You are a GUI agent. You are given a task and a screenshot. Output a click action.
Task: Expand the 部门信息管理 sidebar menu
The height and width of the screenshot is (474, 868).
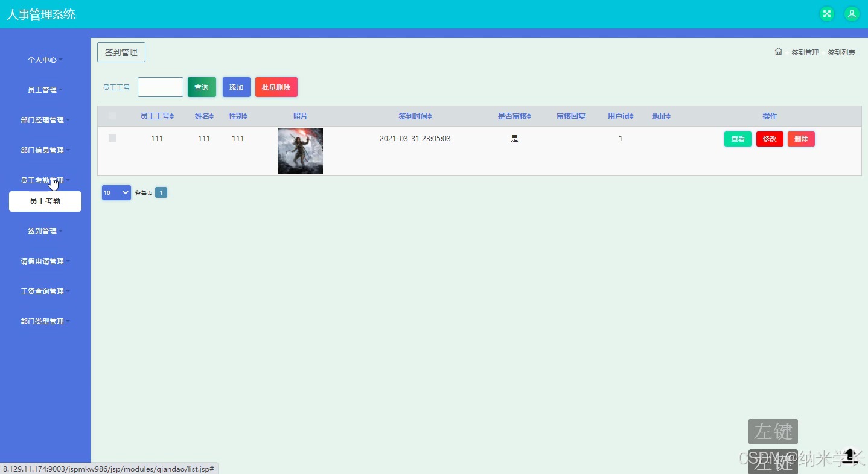45,150
